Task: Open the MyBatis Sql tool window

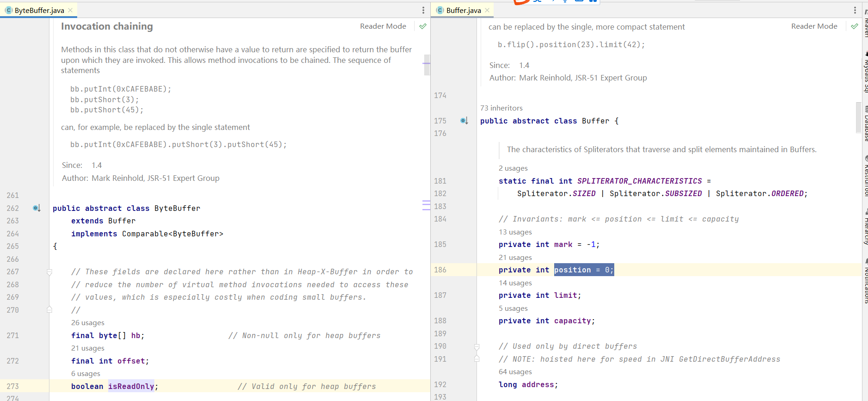Action: 865,72
